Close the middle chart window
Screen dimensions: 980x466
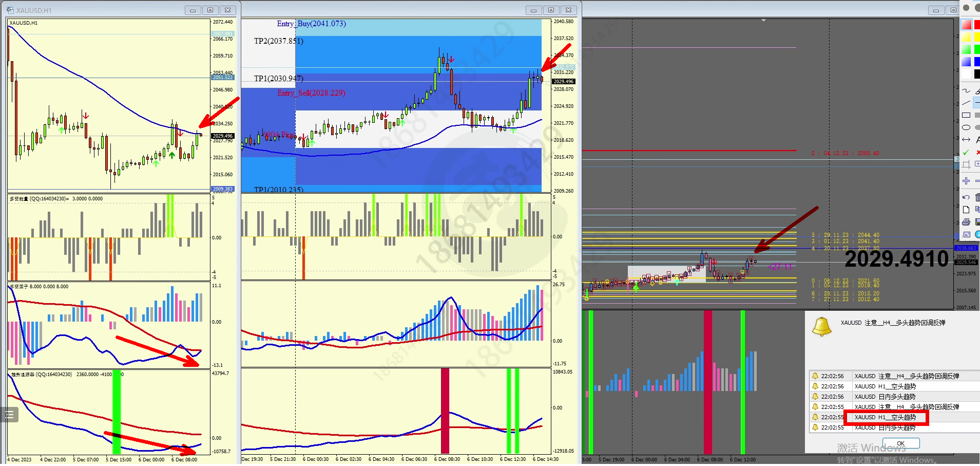(568, 10)
